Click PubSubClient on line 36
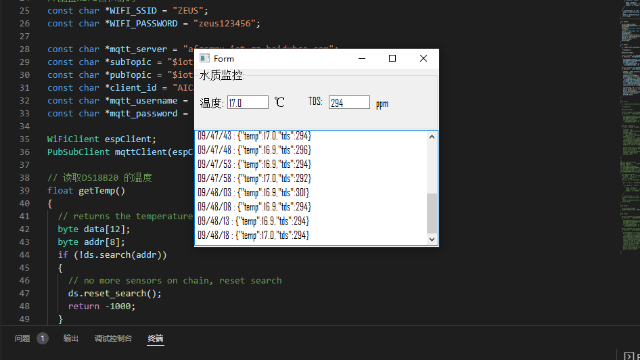Screen dimensions: 640x360 pos(78,152)
